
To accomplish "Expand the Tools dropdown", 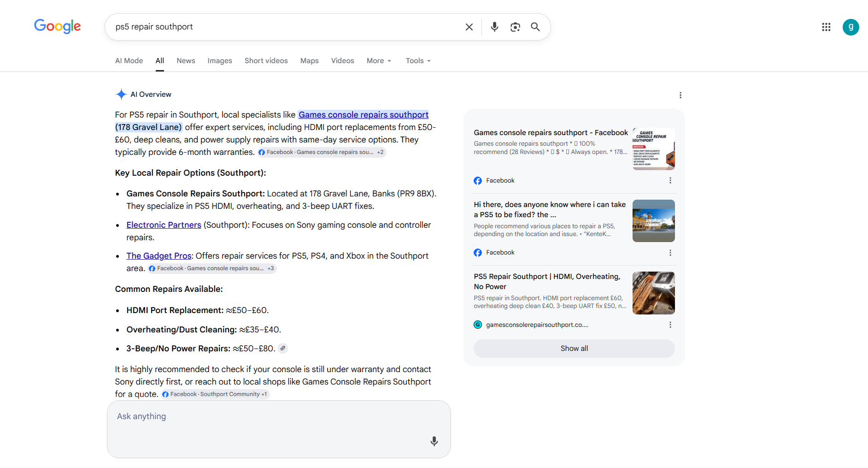I will pos(418,61).
